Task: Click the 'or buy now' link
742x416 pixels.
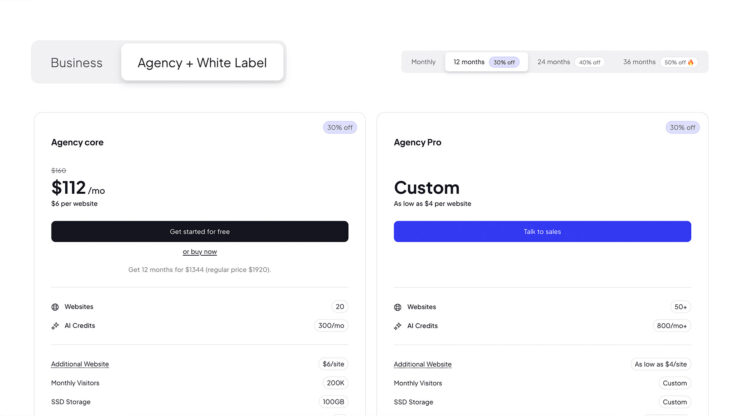Action: click(x=200, y=252)
